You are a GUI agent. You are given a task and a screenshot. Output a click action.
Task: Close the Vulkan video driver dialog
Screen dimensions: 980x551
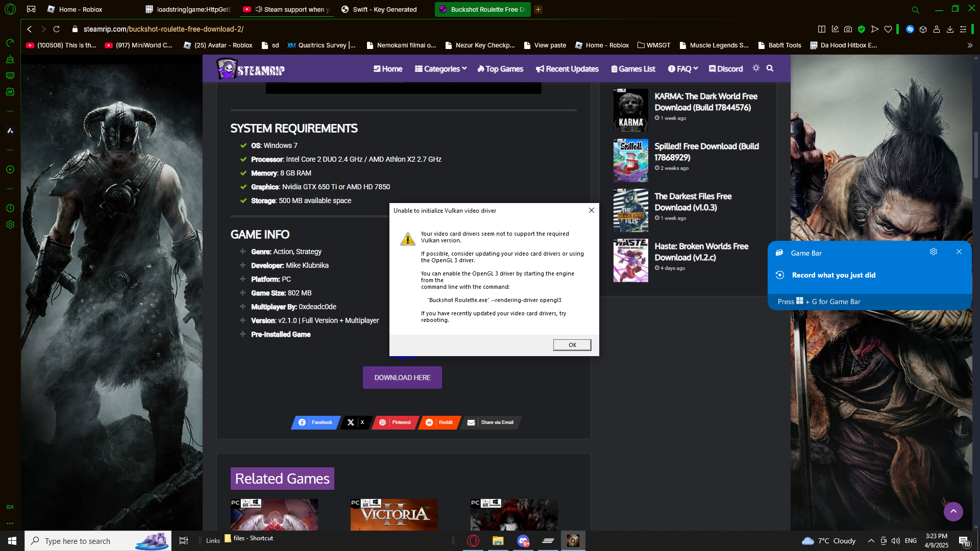(591, 210)
